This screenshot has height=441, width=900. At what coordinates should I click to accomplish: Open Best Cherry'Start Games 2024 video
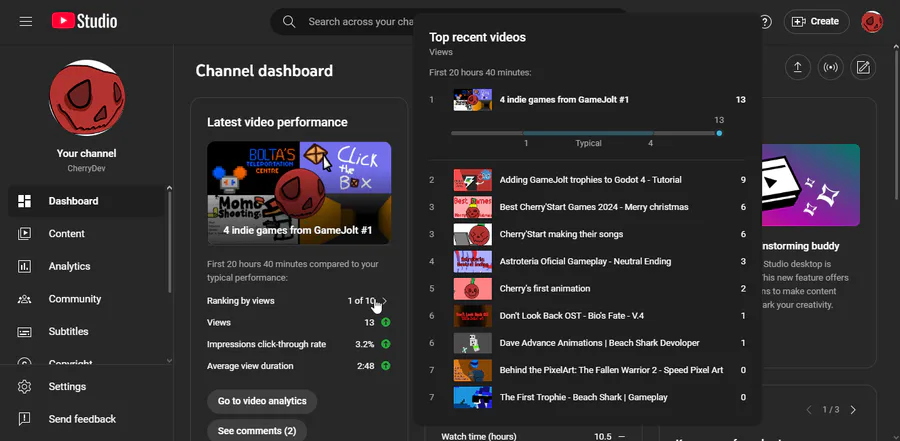(x=587, y=207)
